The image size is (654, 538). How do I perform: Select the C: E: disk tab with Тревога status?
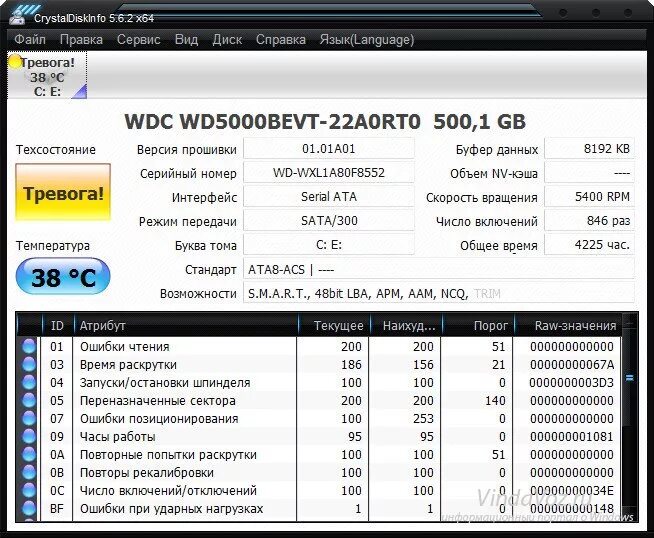47,75
